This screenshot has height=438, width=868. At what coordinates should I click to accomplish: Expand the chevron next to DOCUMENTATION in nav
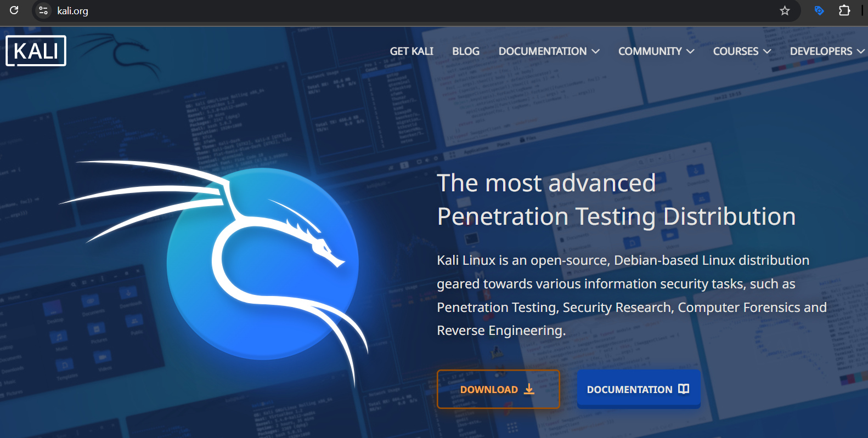point(595,52)
